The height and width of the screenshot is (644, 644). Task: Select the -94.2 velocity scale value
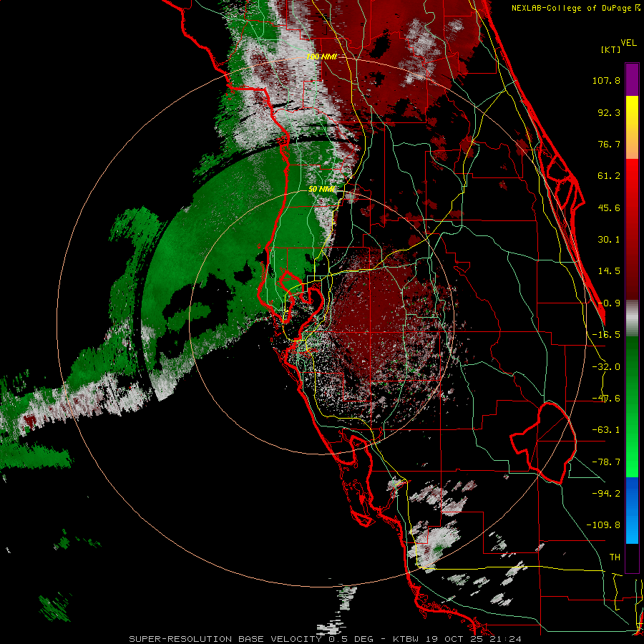pos(606,494)
